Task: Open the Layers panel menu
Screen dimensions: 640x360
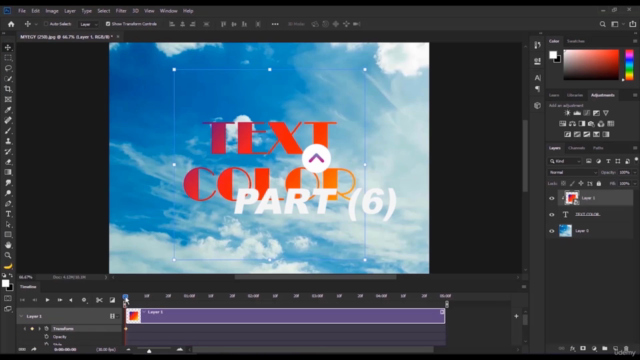Action: (x=635, y=148)
